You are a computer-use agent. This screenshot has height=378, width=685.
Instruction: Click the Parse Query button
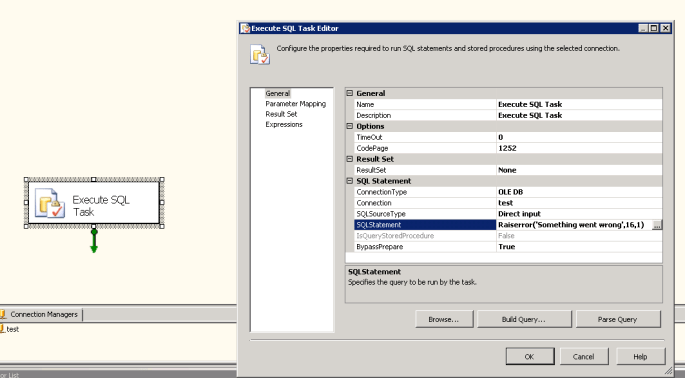618,319
